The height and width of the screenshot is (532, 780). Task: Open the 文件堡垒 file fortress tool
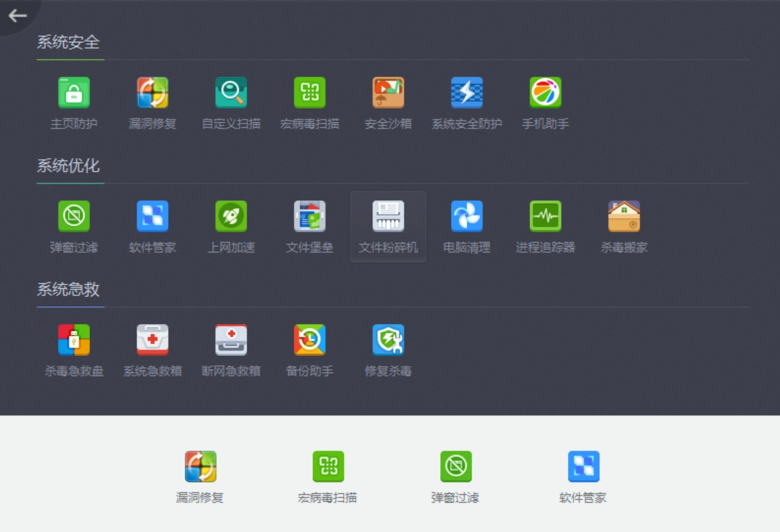coord(310,217)
